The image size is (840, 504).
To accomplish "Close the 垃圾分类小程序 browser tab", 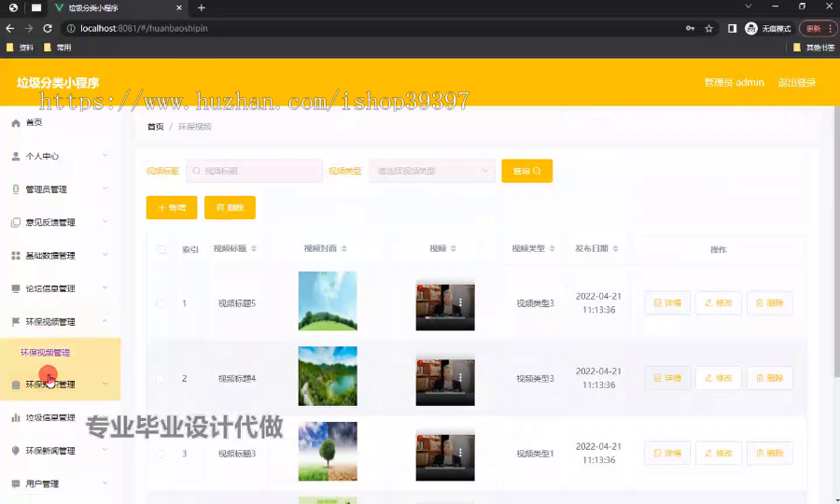I will click(x=179, y=8).
